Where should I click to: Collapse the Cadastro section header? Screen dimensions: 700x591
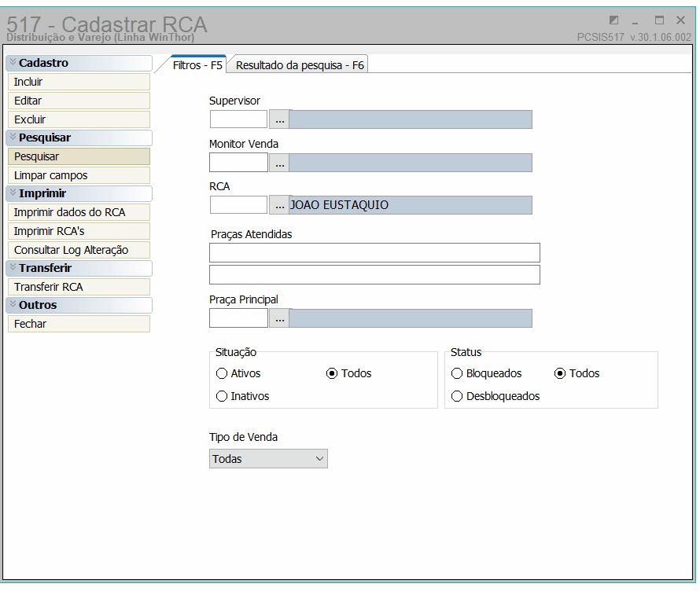pyautogui.click(x=79, y=63)
